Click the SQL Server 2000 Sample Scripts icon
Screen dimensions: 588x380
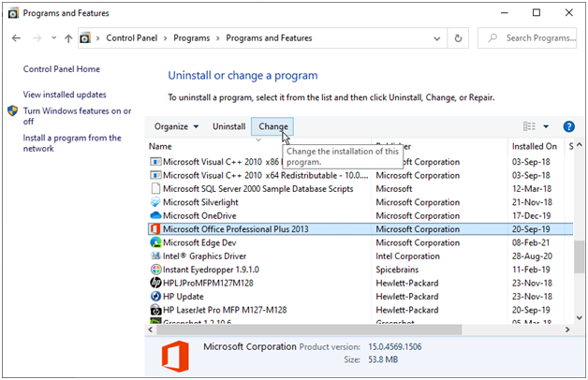point(155,189)
